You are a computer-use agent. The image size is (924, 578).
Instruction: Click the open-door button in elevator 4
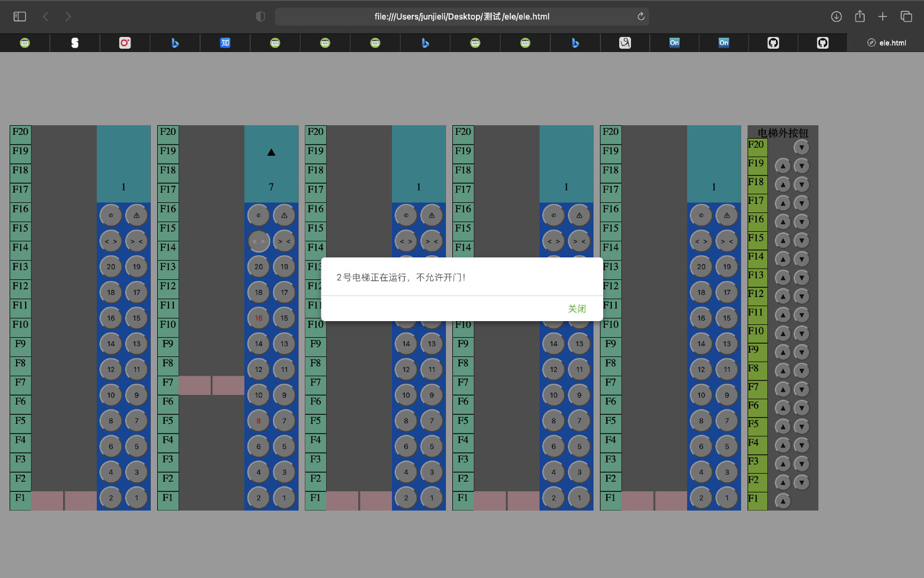pyautogui.click(x=554, y=241)
